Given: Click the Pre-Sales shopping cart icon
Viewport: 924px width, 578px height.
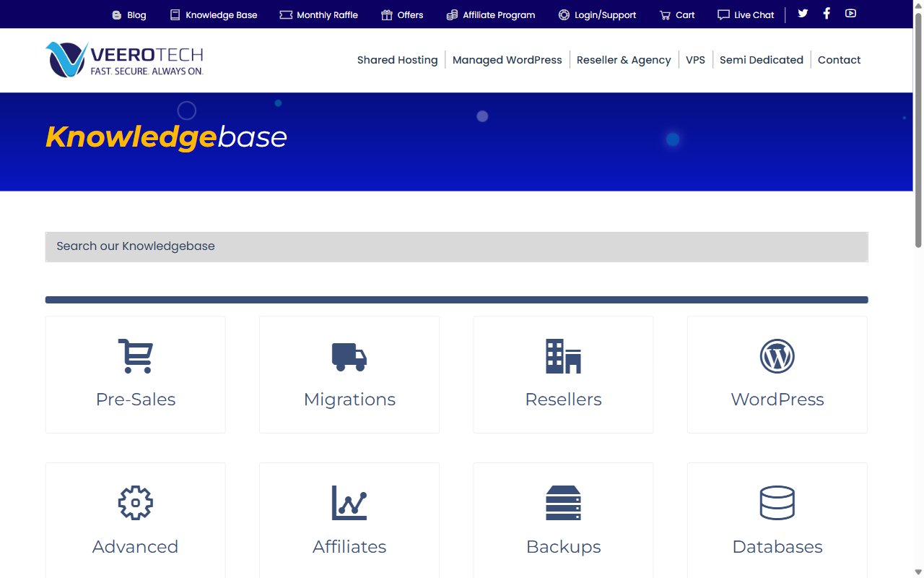Looking at the screenshot, I should [x=135, y=356].
